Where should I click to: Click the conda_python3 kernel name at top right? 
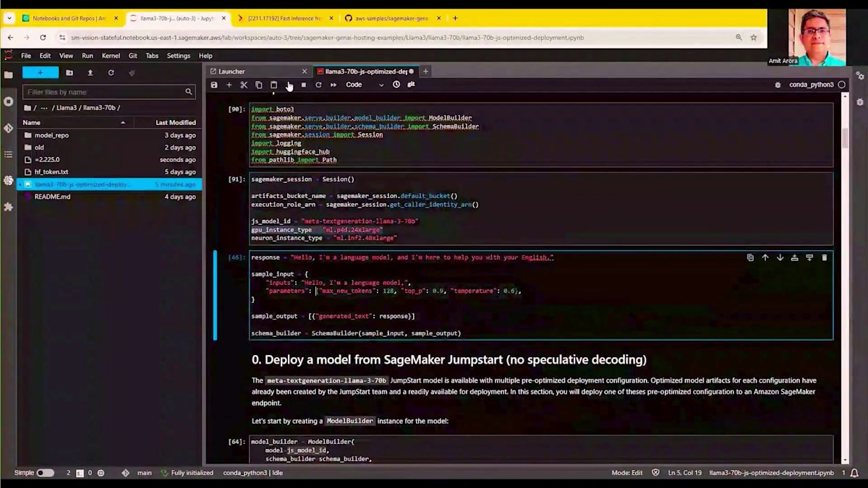pos(812,85)
